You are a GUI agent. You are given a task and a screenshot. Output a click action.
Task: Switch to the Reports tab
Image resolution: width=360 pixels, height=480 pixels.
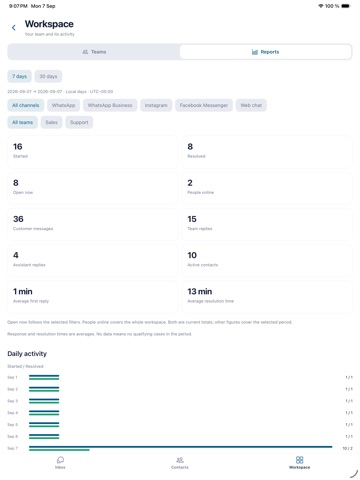[266, 52]
